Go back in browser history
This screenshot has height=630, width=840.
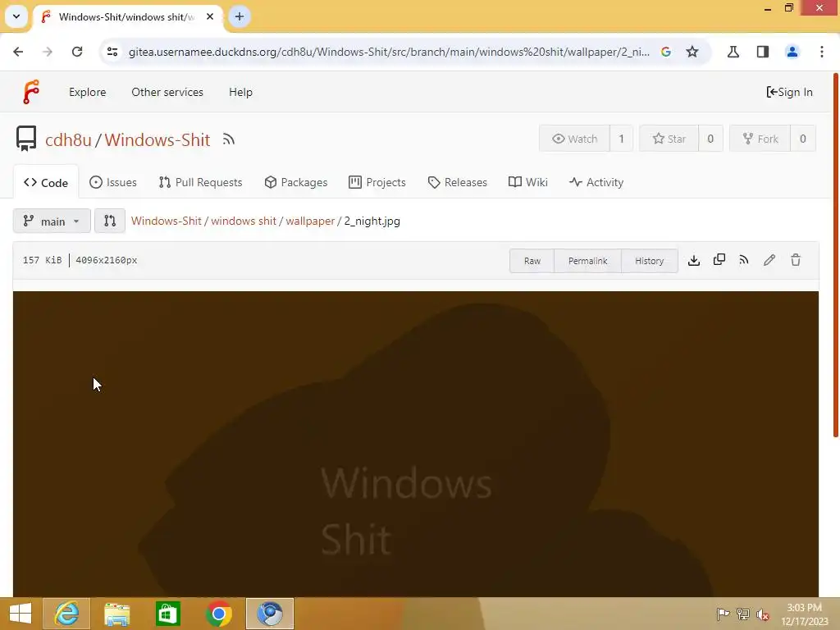tap(18, 52)
